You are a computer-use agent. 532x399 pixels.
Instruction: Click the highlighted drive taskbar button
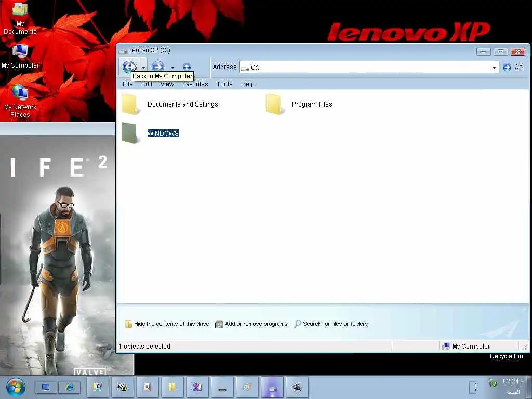coord(272,387)
